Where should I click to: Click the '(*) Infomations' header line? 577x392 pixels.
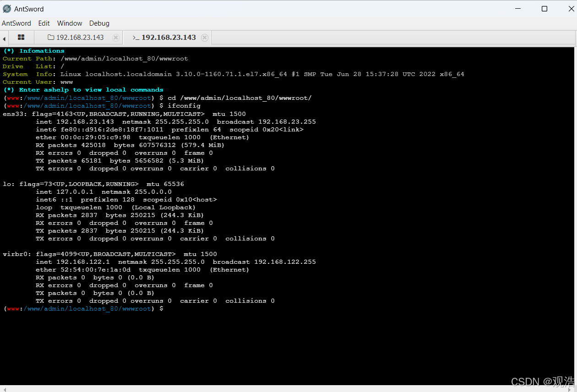pyautogui.click(x=33, y=51)
